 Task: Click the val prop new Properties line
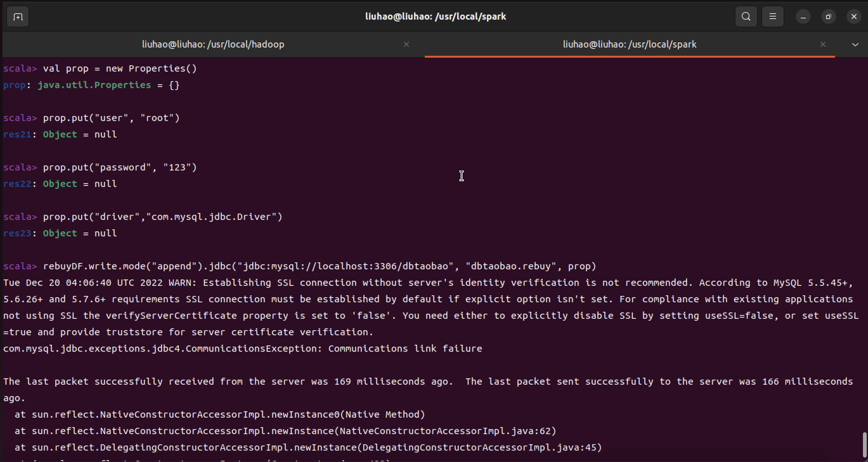120,69
